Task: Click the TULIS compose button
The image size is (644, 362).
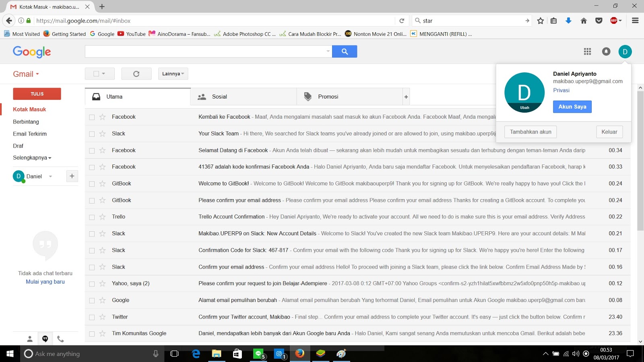Action: click(x=37, y=94)
